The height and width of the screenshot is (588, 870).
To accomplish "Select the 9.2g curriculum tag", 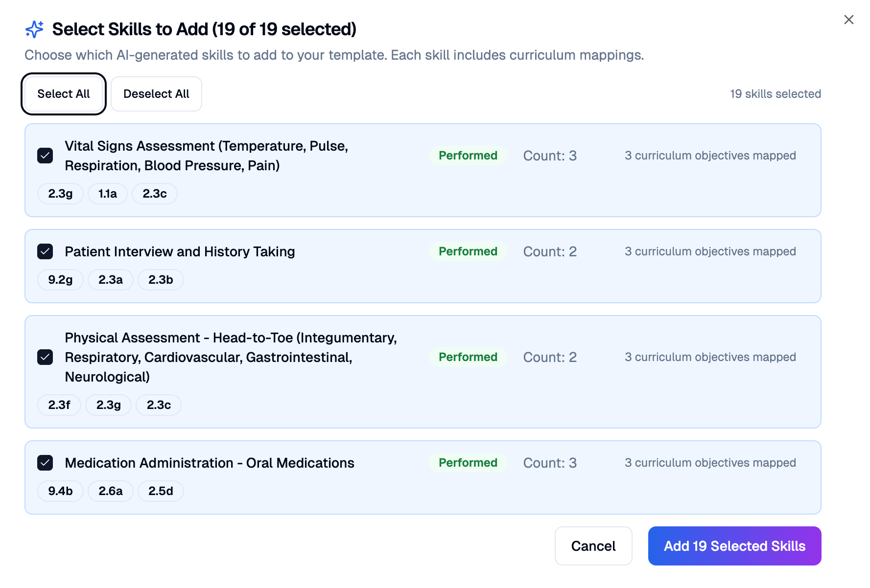I will pyautogui.click(x=60, y=280).
